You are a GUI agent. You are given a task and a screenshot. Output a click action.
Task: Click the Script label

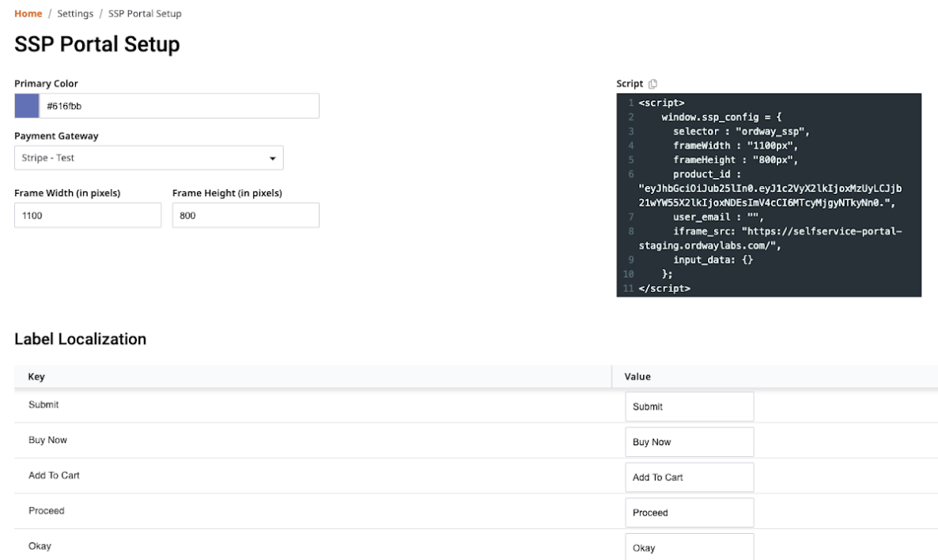630,84
